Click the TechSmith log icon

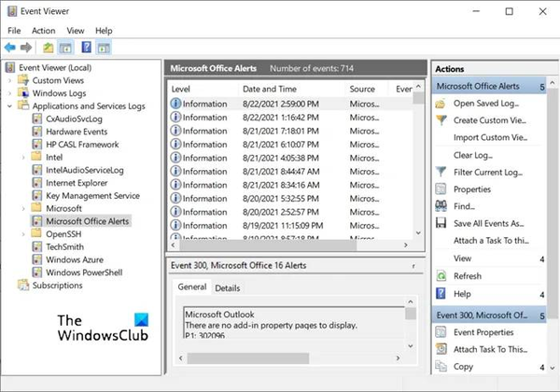pyautogui.click(x=36, y=246)
